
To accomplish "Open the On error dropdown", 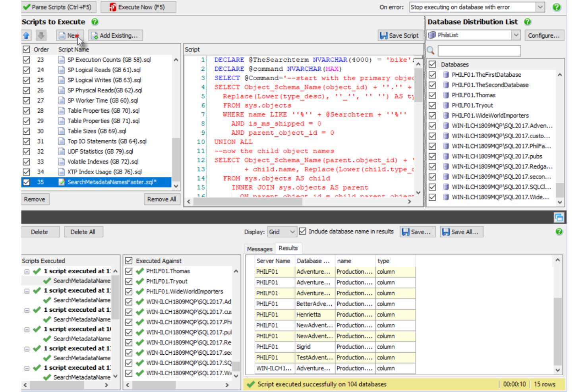I will (540, 7).
